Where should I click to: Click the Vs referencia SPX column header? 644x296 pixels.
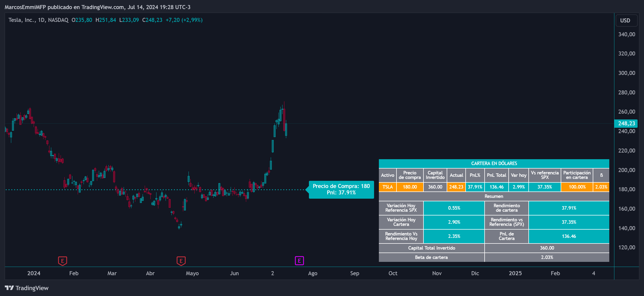point(545,175)
